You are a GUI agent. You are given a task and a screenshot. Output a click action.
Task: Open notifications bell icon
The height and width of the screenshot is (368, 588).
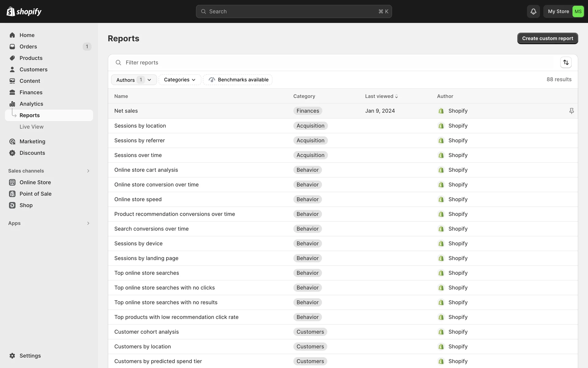pyautogui.click(x=533, y=11)
